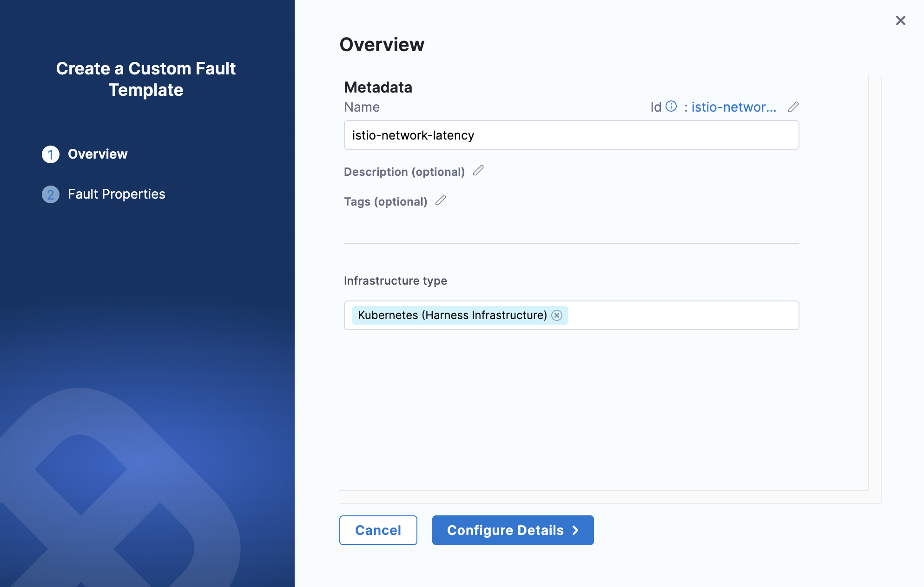Click the Name input field
Screen dimensions: 924x587
(x=571, y=135)
